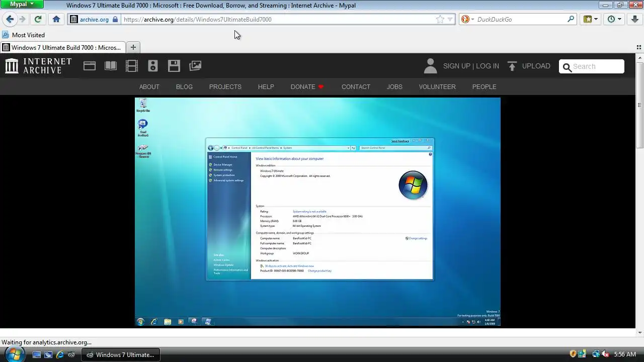Go back with the Back arrow button
The image size is (644, 362).
pyautogui.click(x=10, y=19)
